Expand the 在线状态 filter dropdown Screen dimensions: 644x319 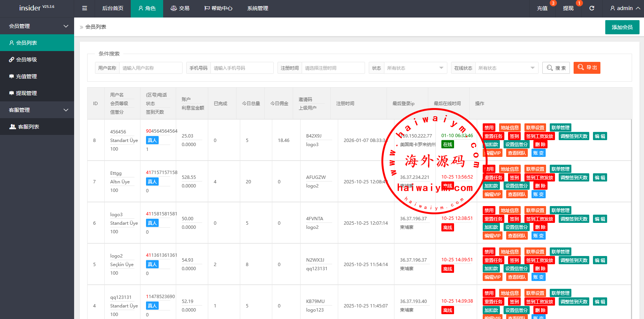pos(506,68)
